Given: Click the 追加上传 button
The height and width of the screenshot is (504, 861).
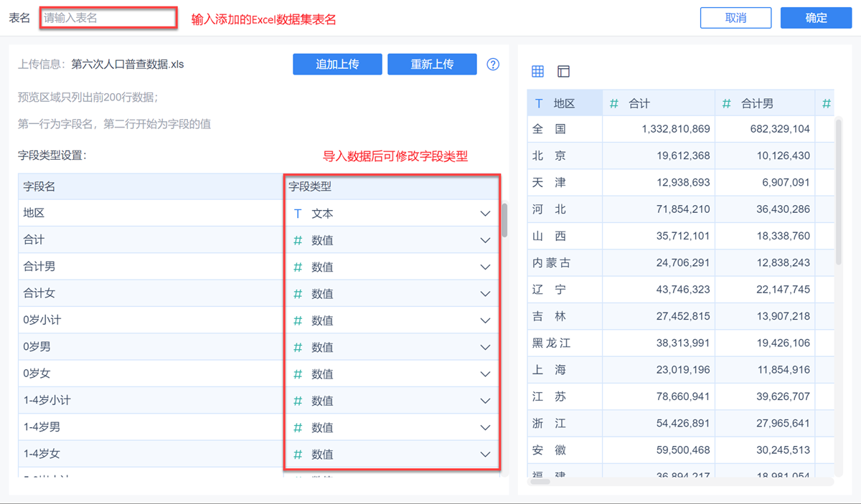Looking at the screenshot, I should tap(337, 64).
